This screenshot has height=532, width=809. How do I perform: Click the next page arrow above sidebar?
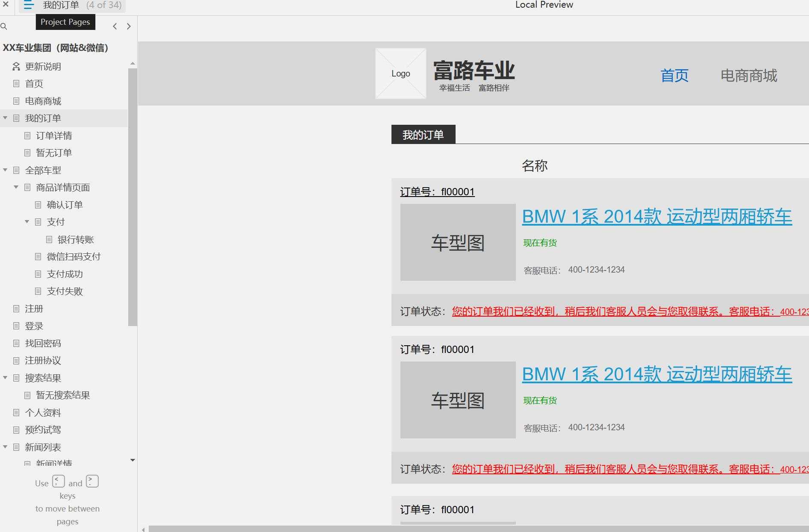pos(129,26)
